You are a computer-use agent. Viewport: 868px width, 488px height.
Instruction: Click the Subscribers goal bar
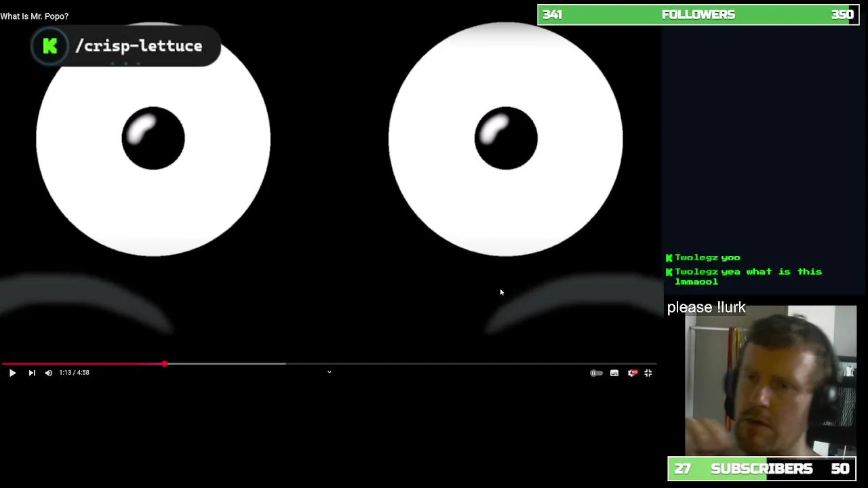tap(762, 469)
